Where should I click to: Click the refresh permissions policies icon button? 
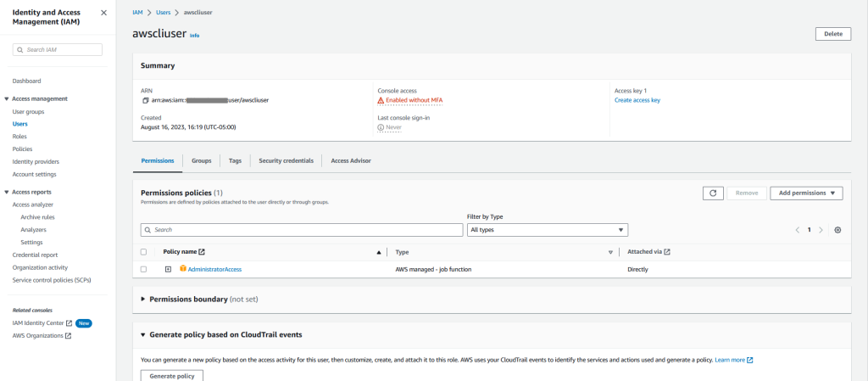pos(713,193)
